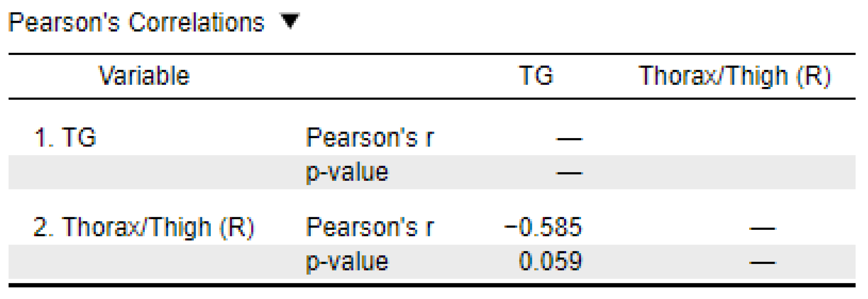Screen dimensions: 868x299
Task: Click Thorax/Thigh column dash in Pearson's r row
Action: (762, 228)
